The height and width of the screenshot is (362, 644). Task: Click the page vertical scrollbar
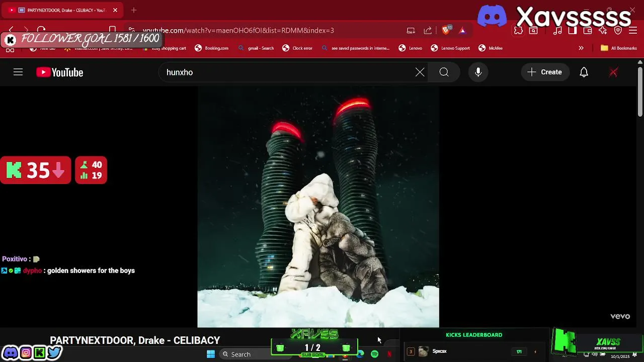coord(640,93)
